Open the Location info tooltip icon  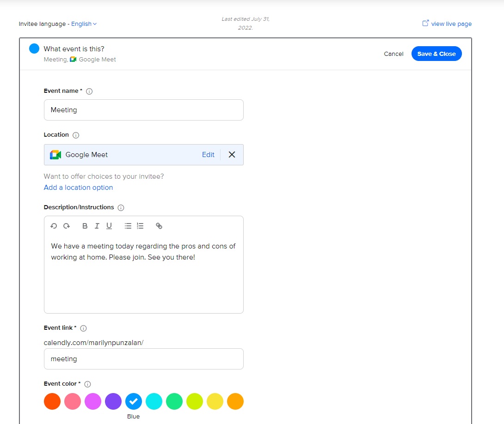76,135
